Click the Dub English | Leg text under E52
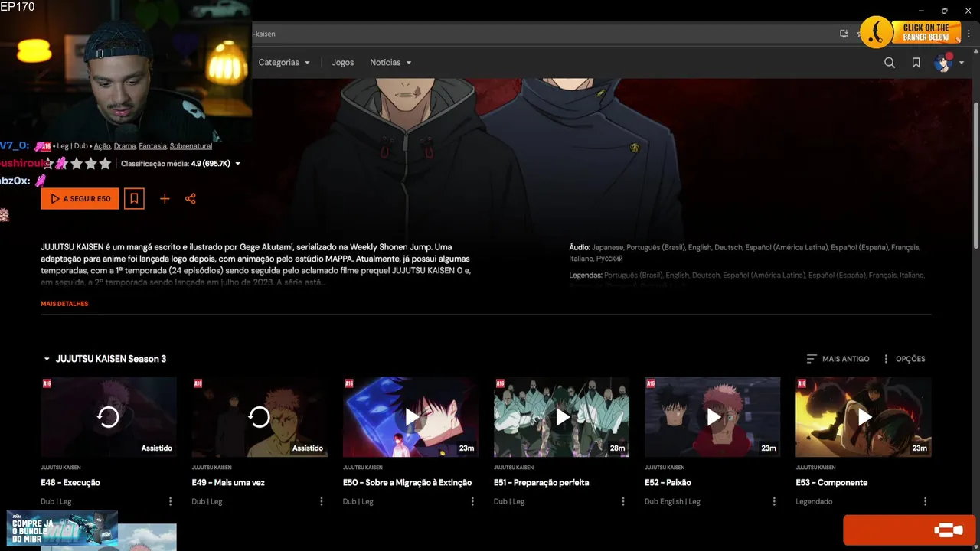 (672, 502)
